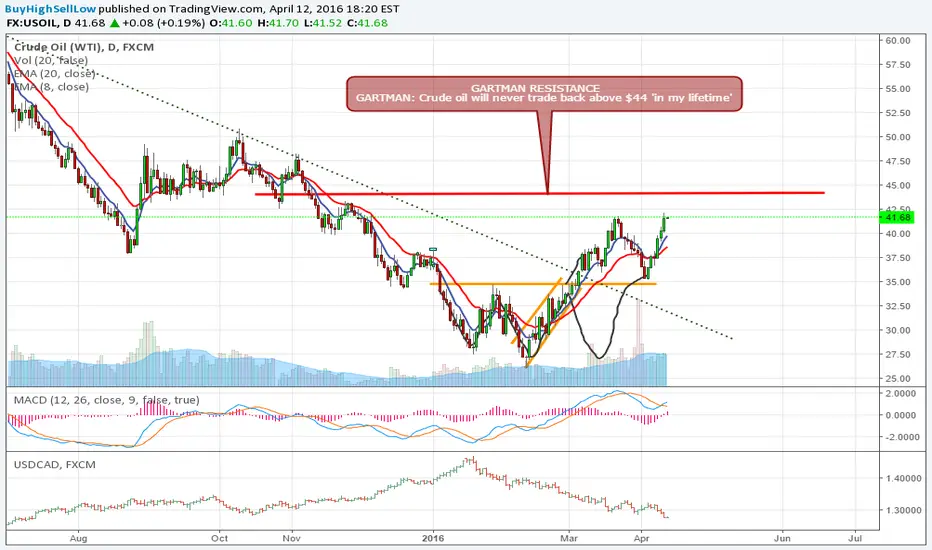Viewport: 932px width, 550px height.
Task: Click the 2016 label on time axis
Action: [433, 538]
